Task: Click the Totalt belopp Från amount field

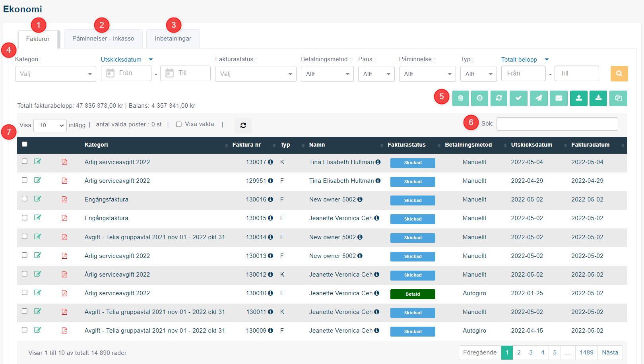Action: coord(524,74)
